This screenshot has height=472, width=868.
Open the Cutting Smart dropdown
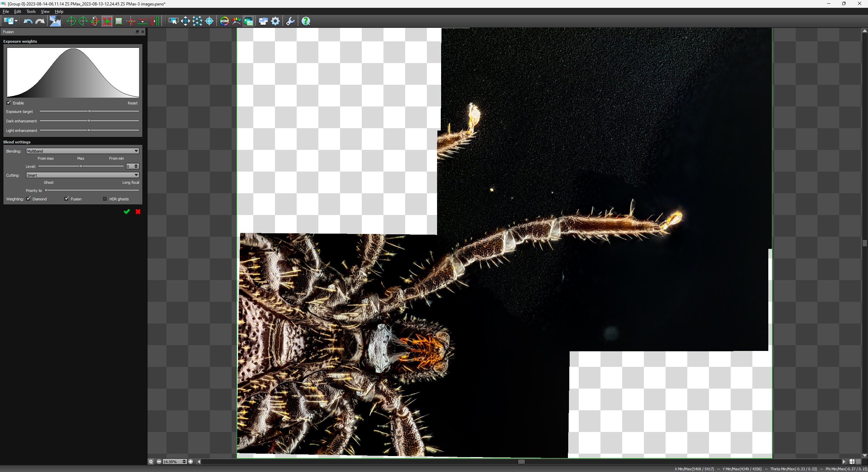[x=82, y=175]
